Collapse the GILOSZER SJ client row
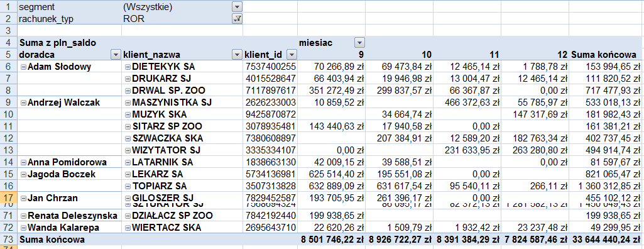644x249 pixels. (x=128, y=199)
